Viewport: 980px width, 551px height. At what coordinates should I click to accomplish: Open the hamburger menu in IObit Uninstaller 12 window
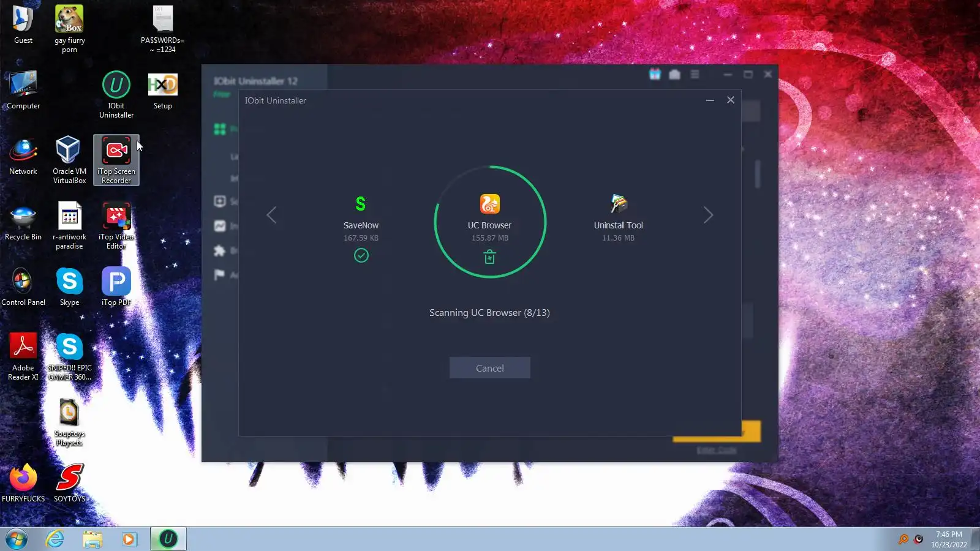click(695, 74)
